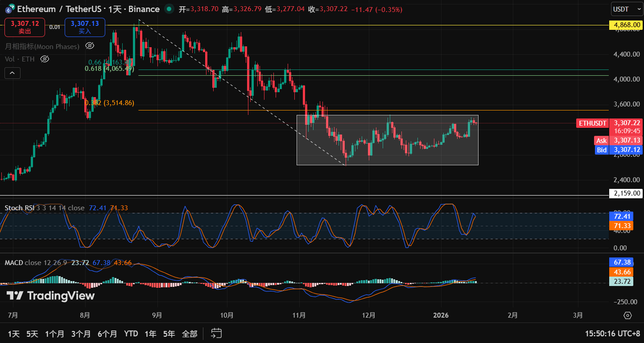The width and height of the screenshot is (644, 343).
Task: Open the go-to-date calendar icon
Action: tap(217, 333)
